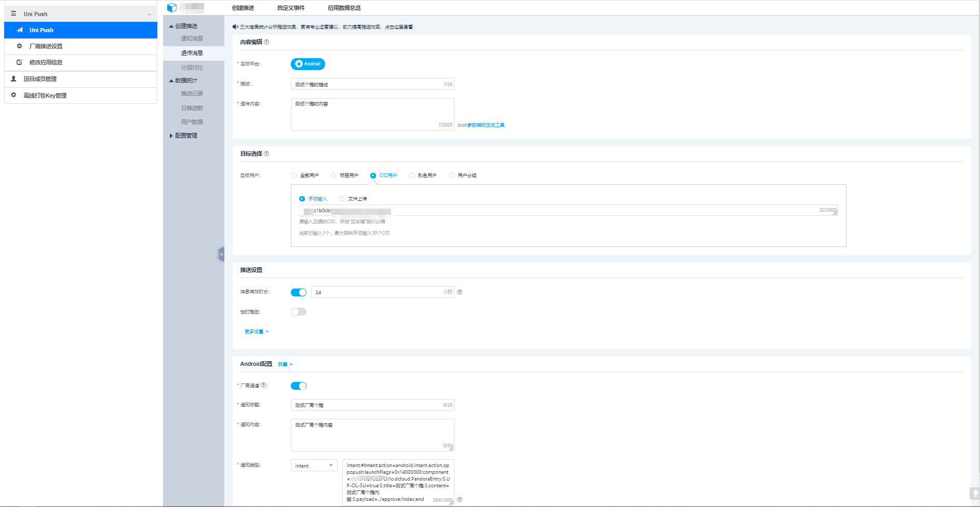Image resolution: width=980 pixels, height=507 pixels.
Task: Select the CID用户 radio button
Action: 373,175
